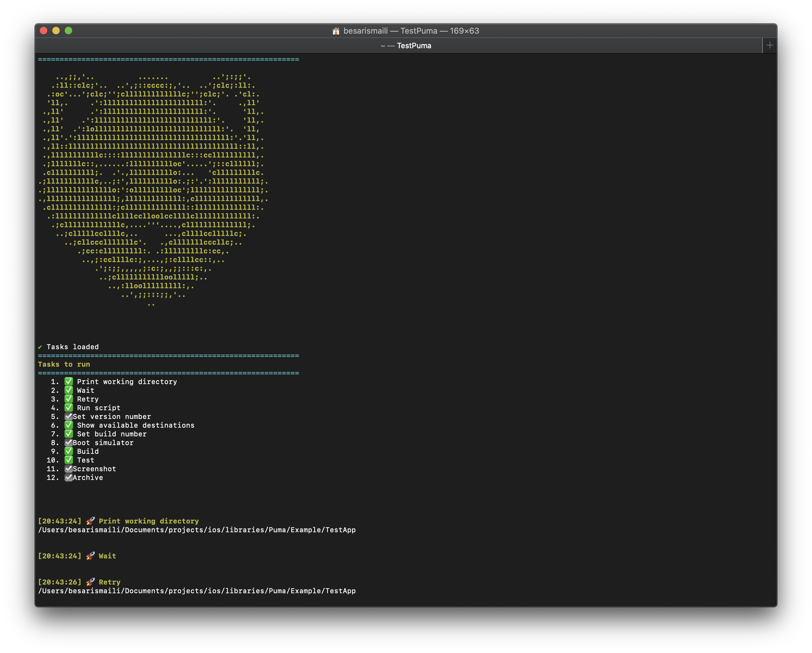This screenshot has height=653, width=812.
Task: Click the Show available destinations task line
Action: (x=136, y=425)
